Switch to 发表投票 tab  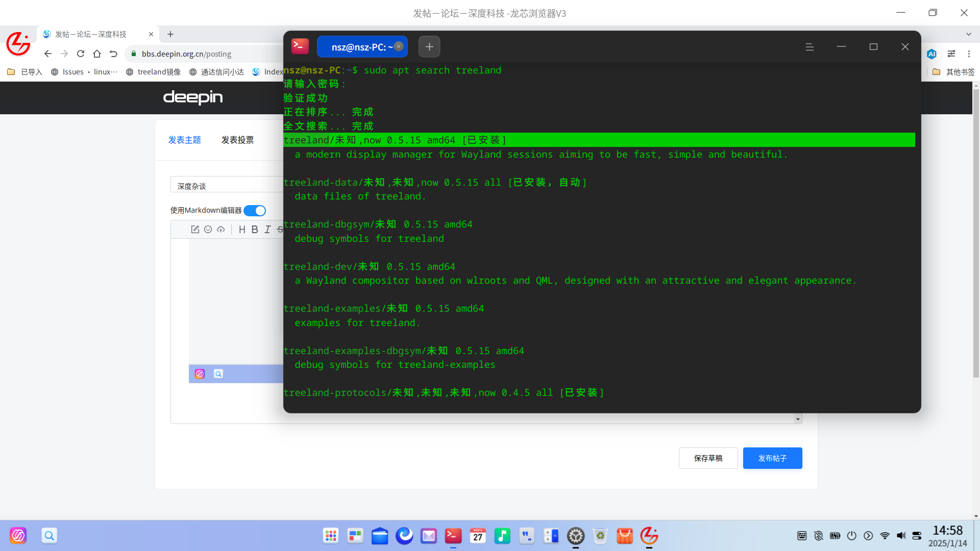click(237, 140)
